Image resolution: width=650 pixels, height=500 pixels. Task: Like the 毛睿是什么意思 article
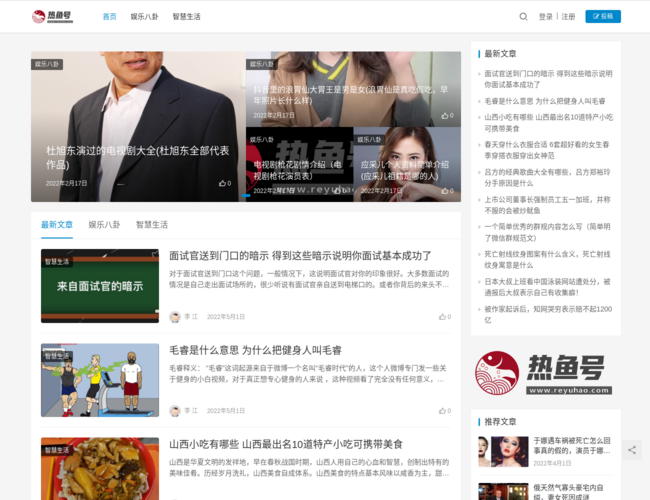[444, 411]
